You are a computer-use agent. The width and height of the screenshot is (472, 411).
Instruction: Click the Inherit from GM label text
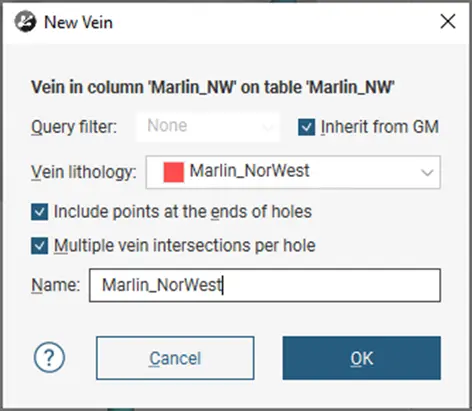380,127
